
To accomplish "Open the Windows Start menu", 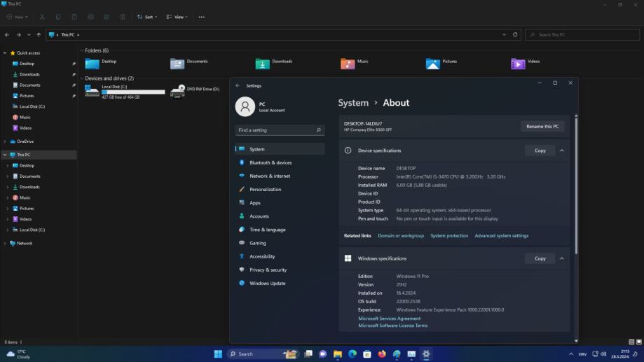I will coord(218,354).
